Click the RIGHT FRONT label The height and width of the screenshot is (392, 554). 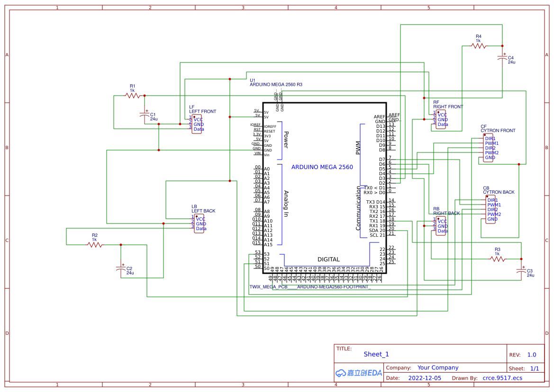[x=448, y=107]
